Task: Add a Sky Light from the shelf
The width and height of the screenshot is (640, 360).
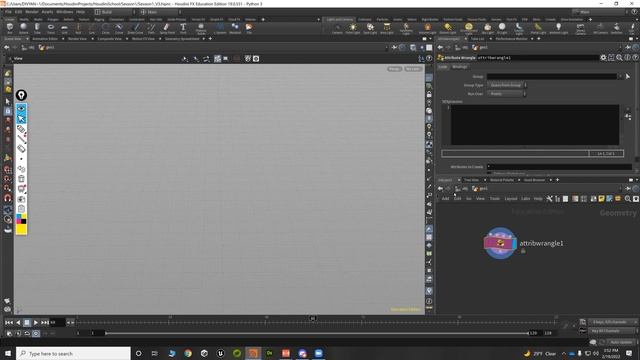Action: pos(487,28)
